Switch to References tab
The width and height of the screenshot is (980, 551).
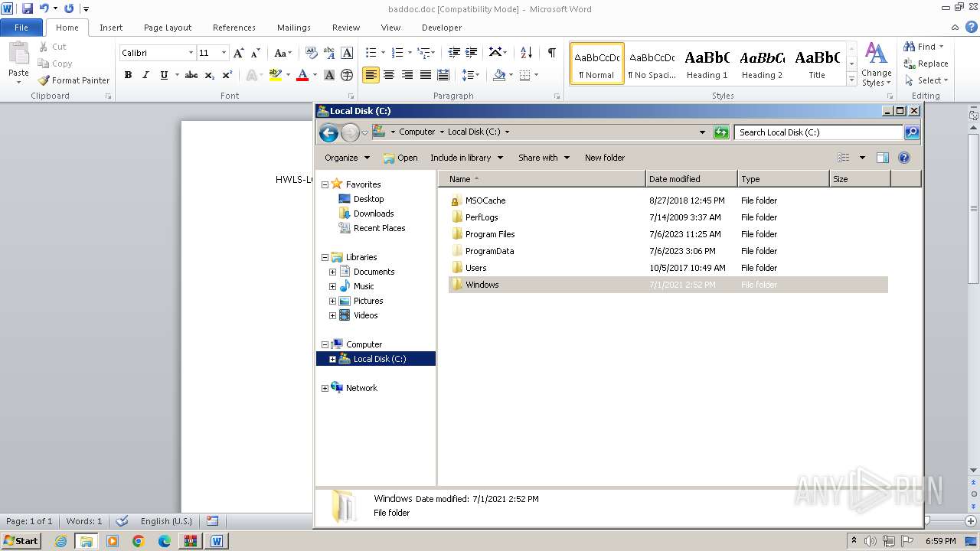point(234,28)
